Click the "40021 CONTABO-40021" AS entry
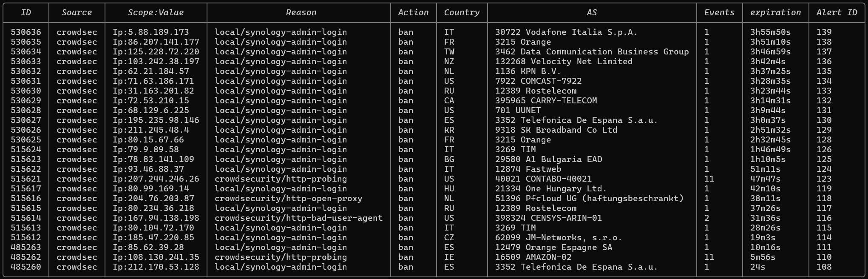 coord(543,179)
